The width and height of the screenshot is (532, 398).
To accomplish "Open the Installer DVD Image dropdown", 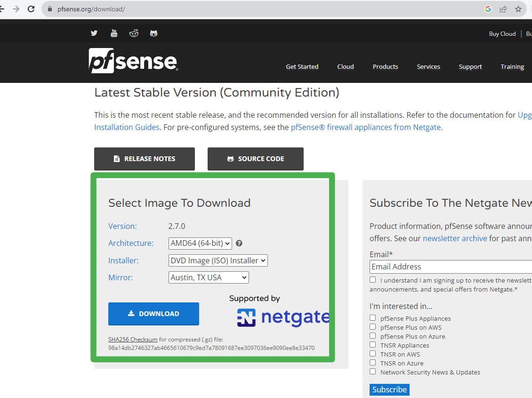I will 218,260.
